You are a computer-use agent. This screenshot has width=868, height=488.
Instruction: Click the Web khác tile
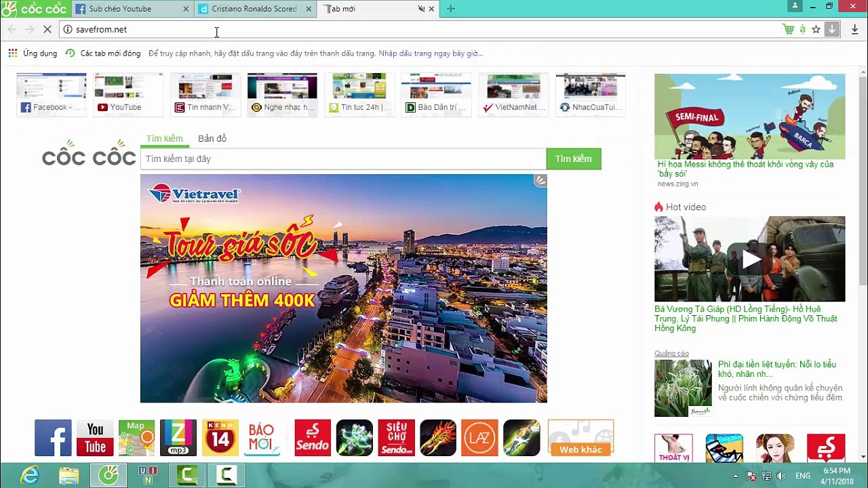click(x=580, y=438)
